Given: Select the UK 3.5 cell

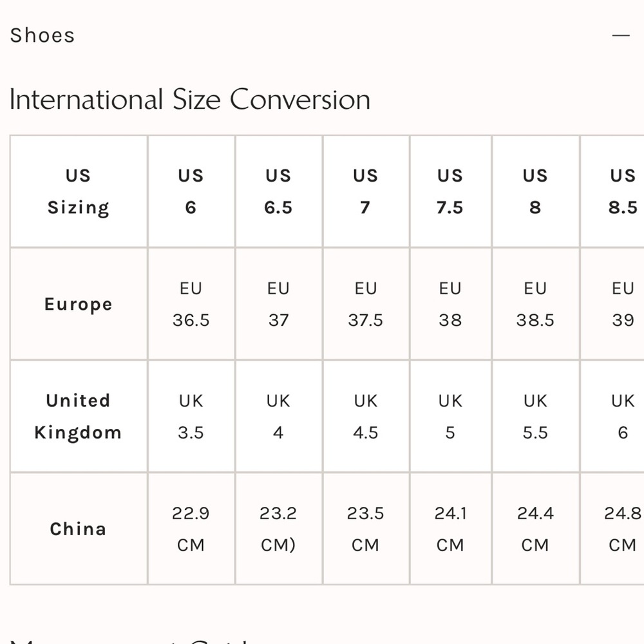Looking at the screenshot, I should 191,416.
